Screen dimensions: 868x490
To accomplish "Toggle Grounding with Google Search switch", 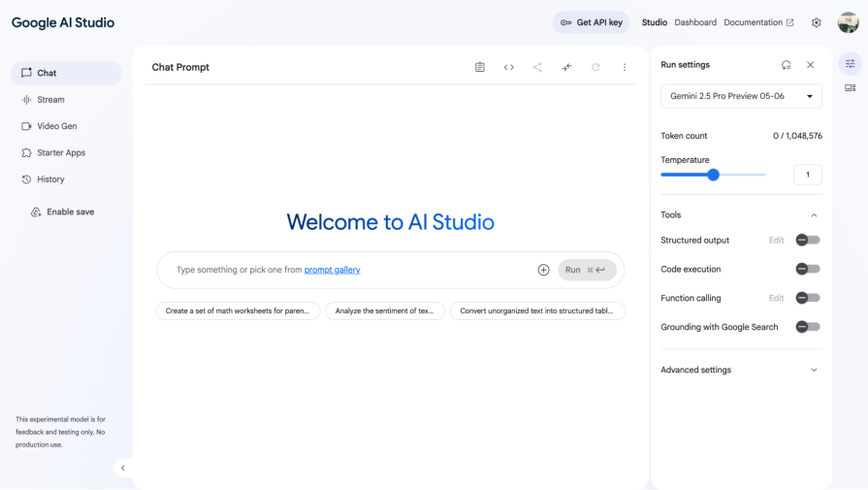I will pos(808,327).
